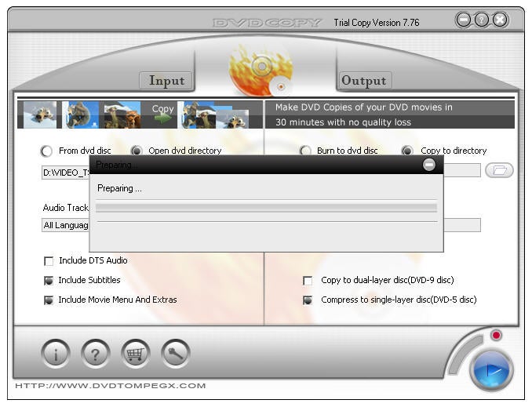This screenshot has height=407, width=532.
Task: Select Burn to dvd disc option
Action: [x=305, y=151]
